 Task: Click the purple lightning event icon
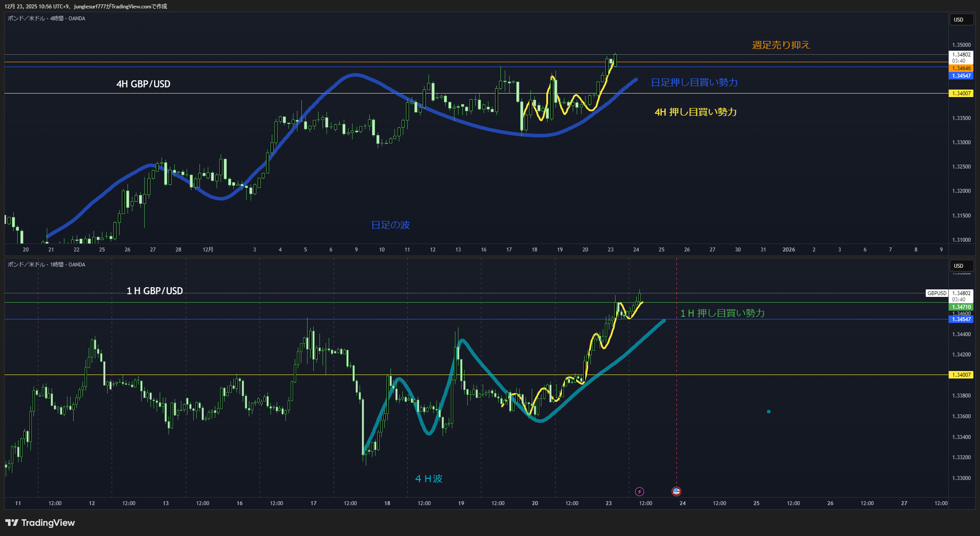tap(639, 491)
